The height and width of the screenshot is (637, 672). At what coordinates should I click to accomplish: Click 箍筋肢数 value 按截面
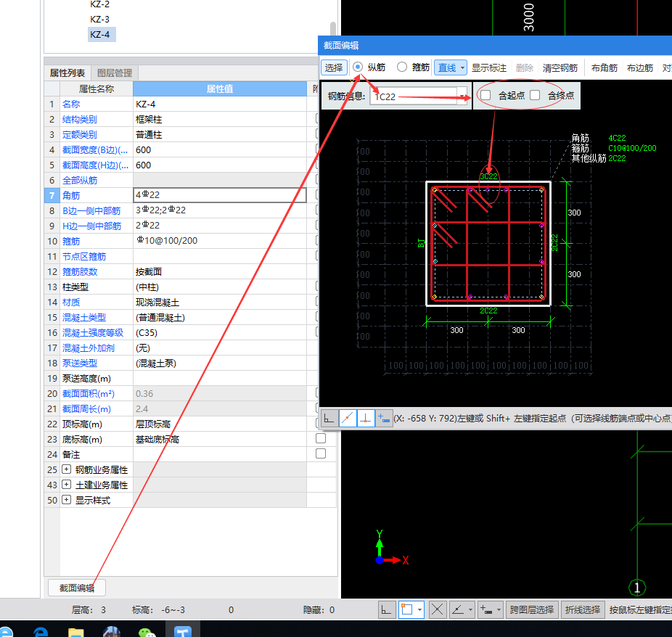220,271
